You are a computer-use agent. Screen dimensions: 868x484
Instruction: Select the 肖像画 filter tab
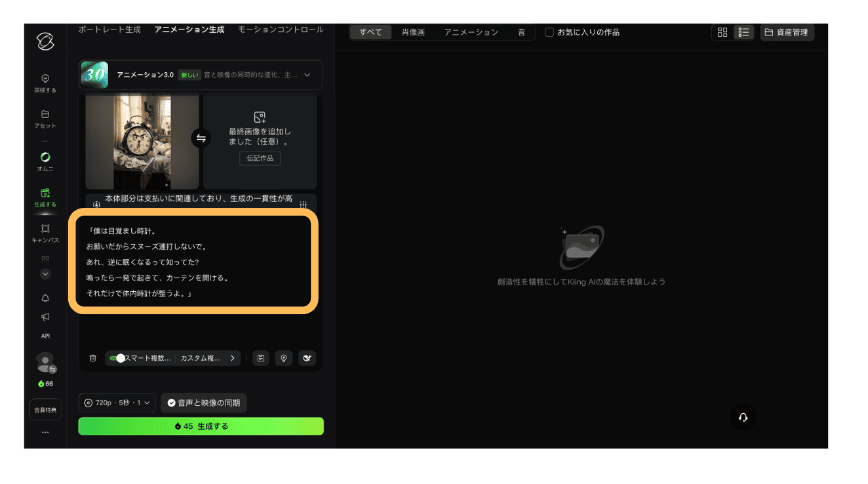[x=413, y=32]
